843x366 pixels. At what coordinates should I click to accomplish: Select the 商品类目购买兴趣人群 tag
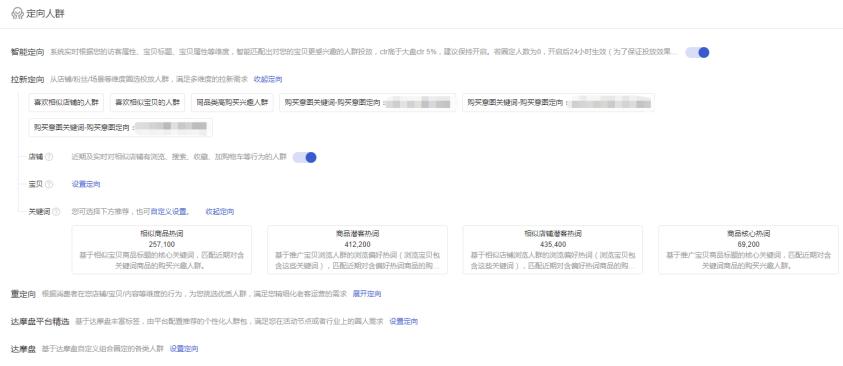coord(232,102)
